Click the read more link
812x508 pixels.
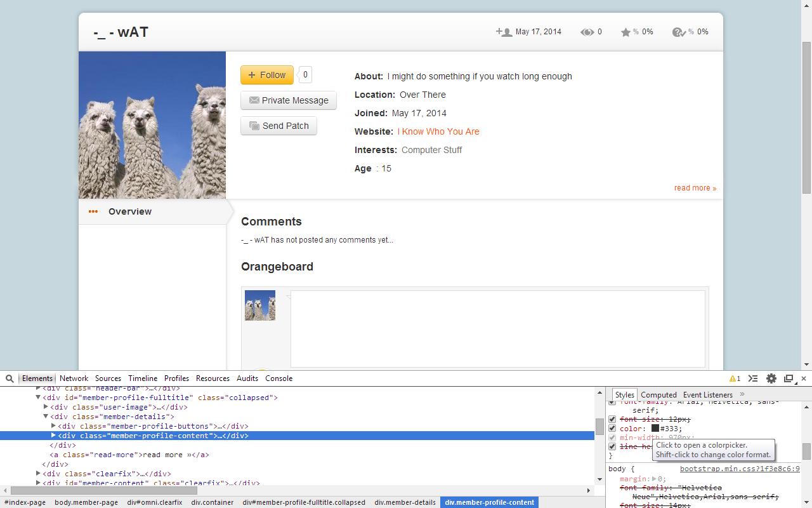coord(695,188)
